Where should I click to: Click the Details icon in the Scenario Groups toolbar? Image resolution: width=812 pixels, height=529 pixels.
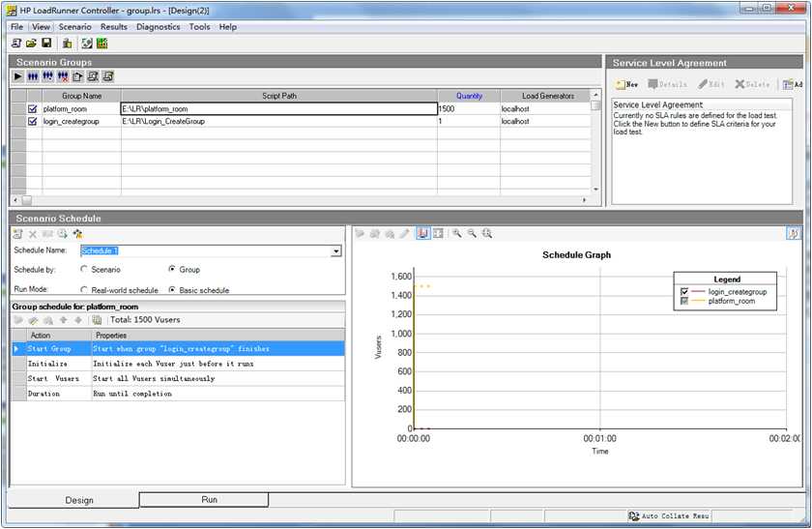(x=93, y=76)
